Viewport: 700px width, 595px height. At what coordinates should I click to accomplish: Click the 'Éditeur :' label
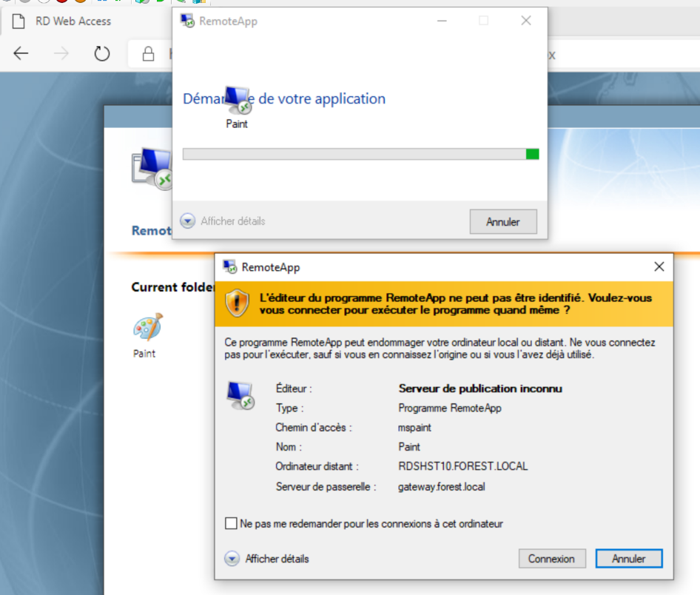(294, 389)
